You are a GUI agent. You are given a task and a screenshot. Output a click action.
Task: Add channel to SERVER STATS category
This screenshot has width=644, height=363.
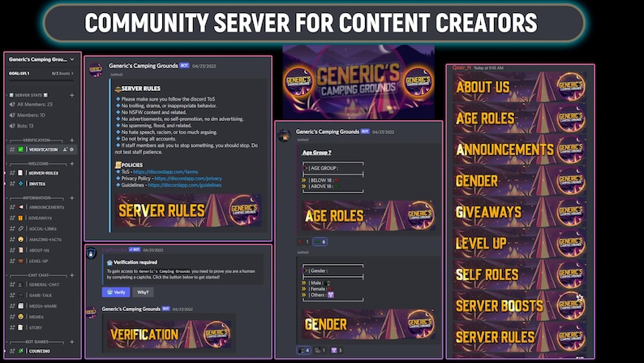pyautogui.click(x=72, y=95)
